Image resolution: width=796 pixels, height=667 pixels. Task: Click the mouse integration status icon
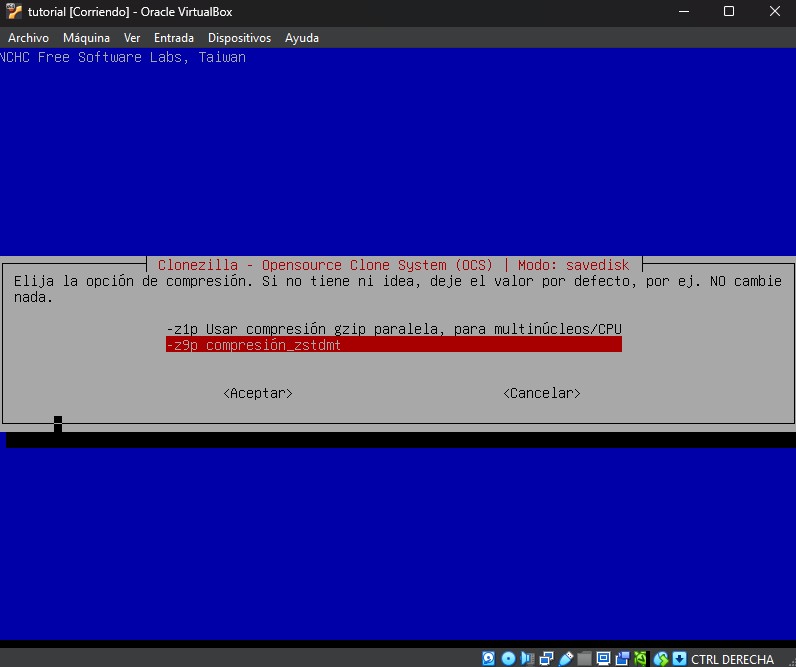(x=661, y=659)
